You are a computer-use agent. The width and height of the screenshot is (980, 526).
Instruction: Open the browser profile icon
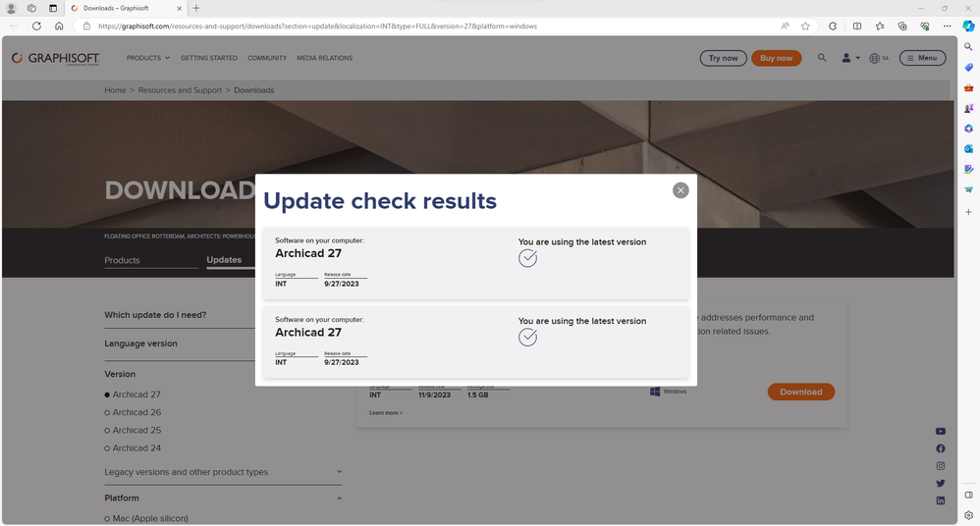(11, 8)
